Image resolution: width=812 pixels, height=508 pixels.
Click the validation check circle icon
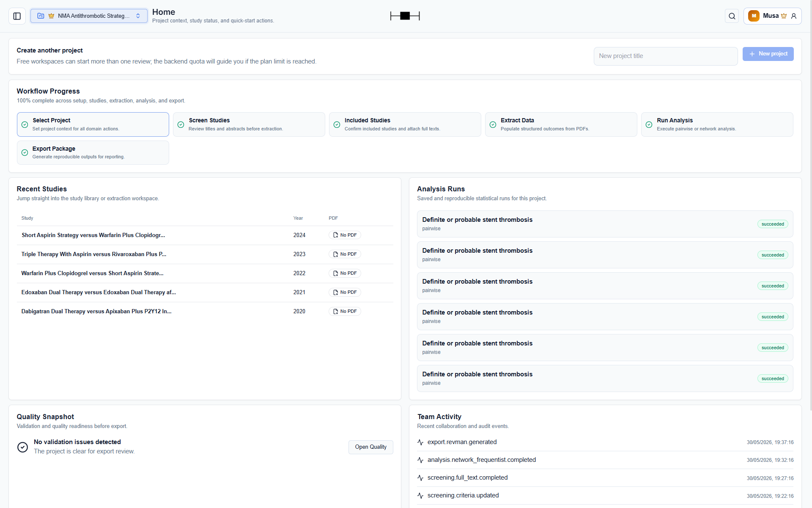tap(22, 447)
